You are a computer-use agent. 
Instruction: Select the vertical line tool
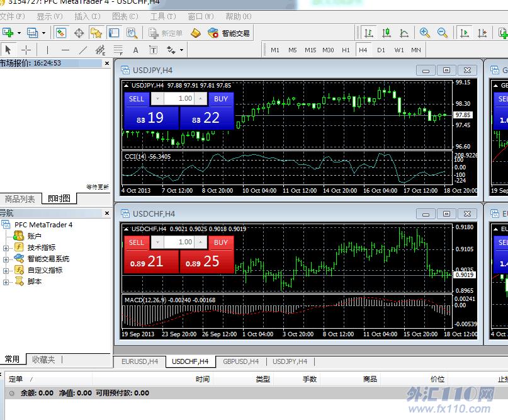48,50
